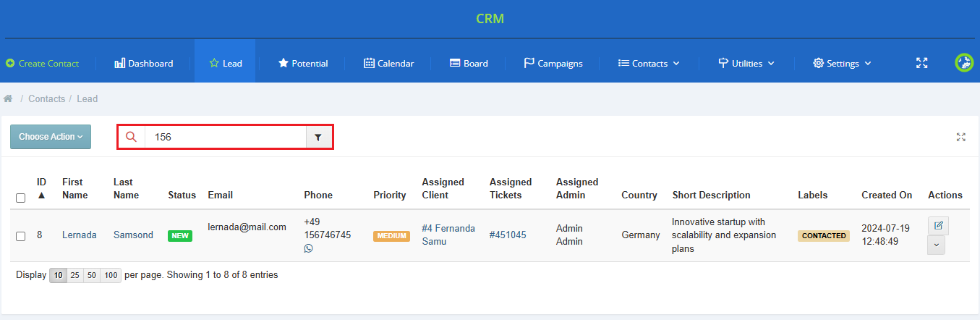Click the Create Contact plus icon
980x320 pixels.
pos(10,64)
